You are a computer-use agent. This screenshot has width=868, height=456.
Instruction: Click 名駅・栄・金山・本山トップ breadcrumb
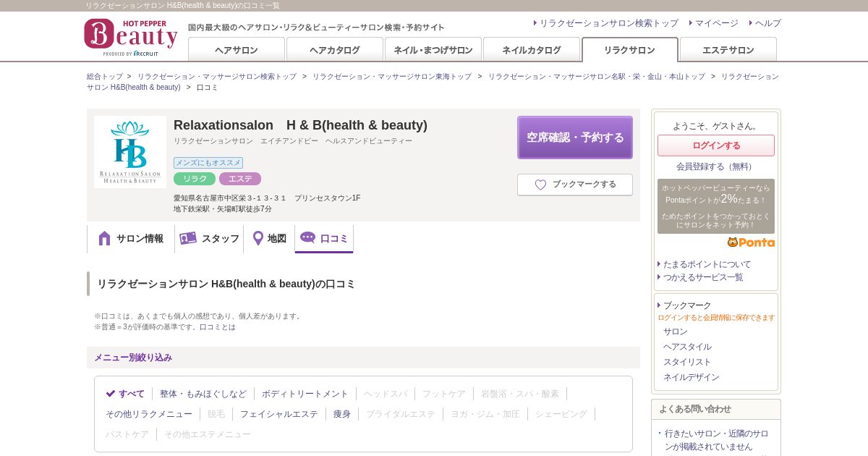pos(596,76)
